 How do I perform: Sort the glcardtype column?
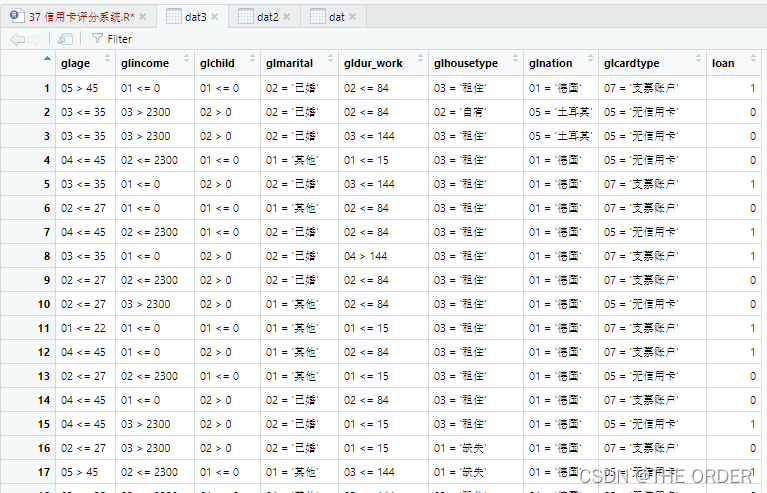[x=699, y=59]
